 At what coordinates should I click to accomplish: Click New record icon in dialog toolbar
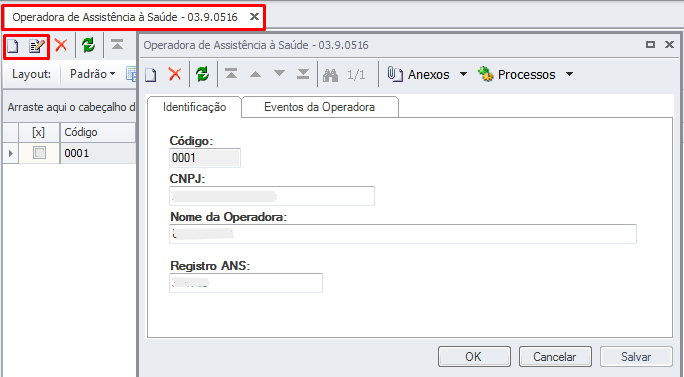pos(151,75)
